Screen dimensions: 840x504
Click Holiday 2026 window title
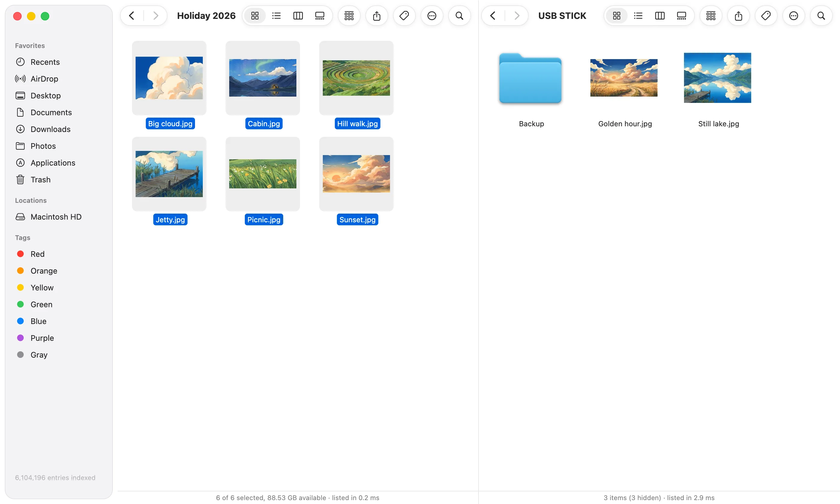(206, 16)
